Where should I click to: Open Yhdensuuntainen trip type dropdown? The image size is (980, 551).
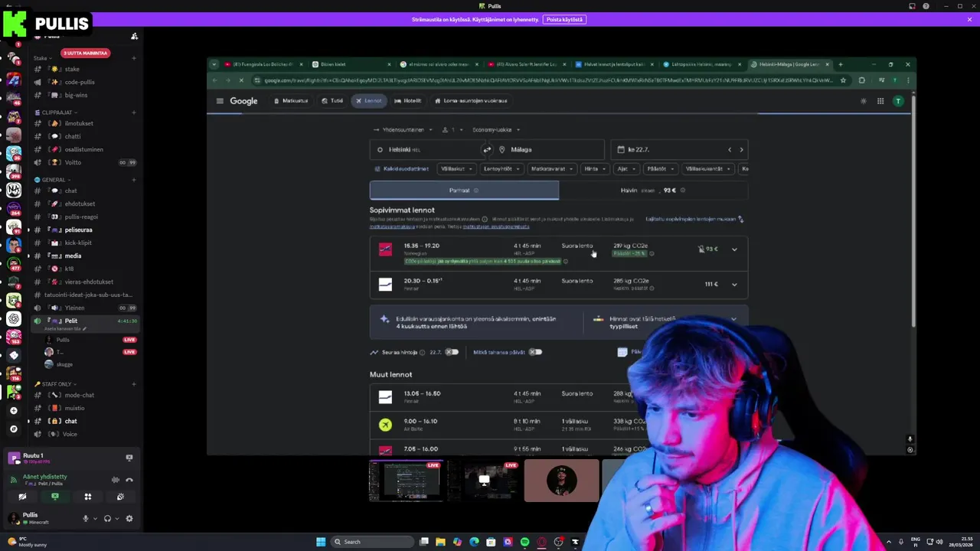(x=403, y=130)
